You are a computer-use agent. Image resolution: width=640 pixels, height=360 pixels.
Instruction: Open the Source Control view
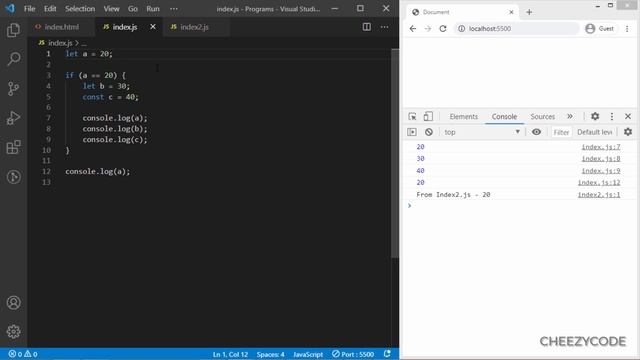point(13,89)
